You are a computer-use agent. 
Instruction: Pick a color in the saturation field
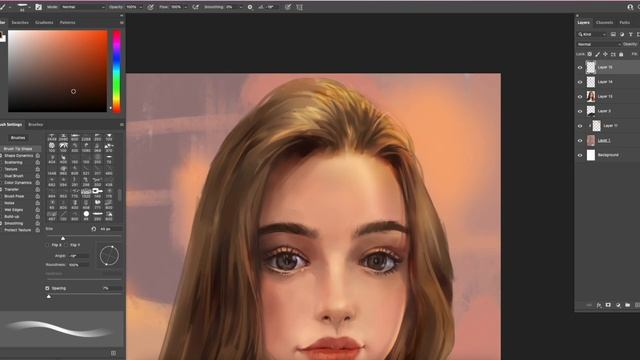click(x=58, y=71)
